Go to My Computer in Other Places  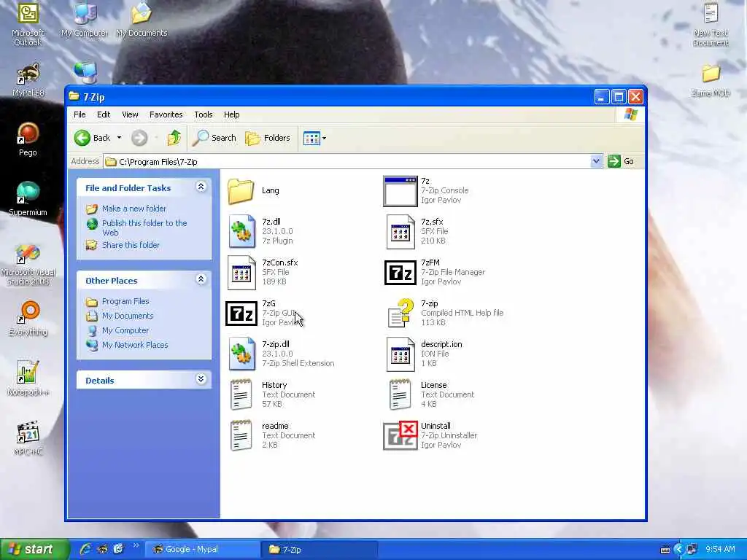click(125, 330)
